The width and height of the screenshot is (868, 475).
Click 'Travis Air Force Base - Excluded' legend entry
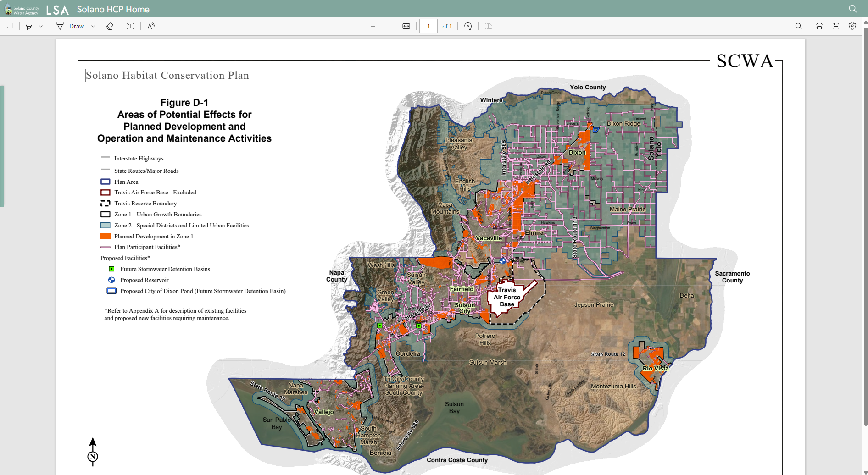pyautogui.click(x=155, y=193)
